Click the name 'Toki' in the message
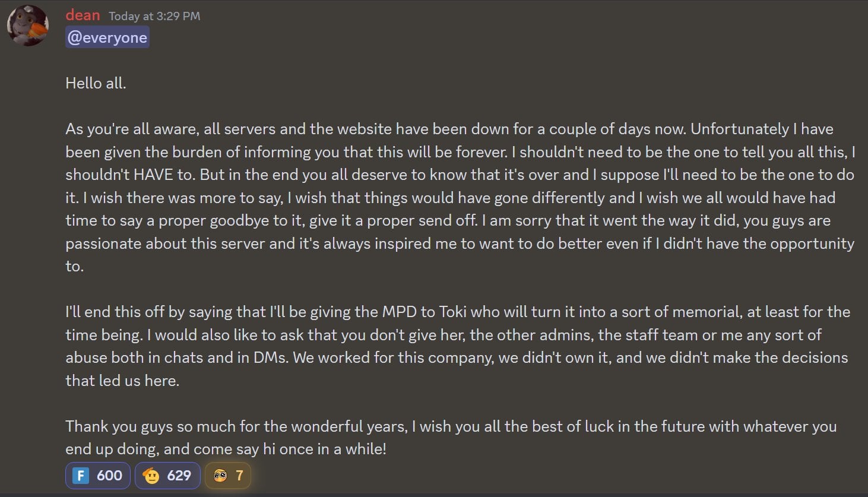This screenshot has height=497, width=868. pos(453,312)
